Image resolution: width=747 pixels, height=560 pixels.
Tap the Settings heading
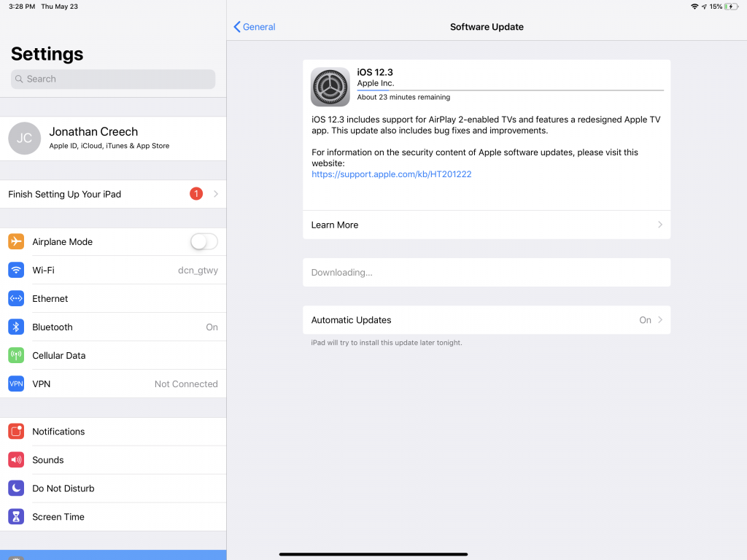coord(47,54)
